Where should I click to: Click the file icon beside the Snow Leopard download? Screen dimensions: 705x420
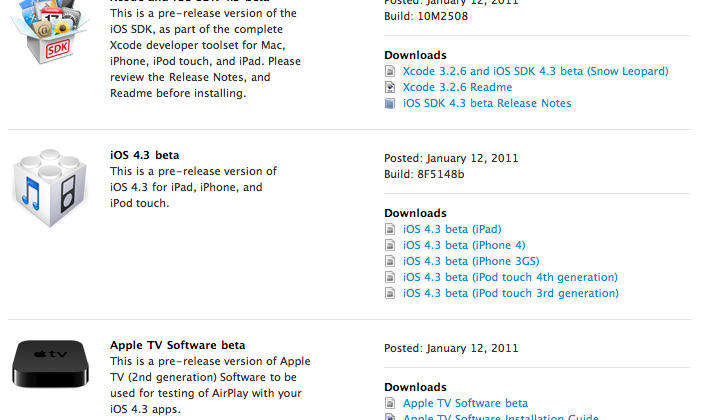point(390,72)
